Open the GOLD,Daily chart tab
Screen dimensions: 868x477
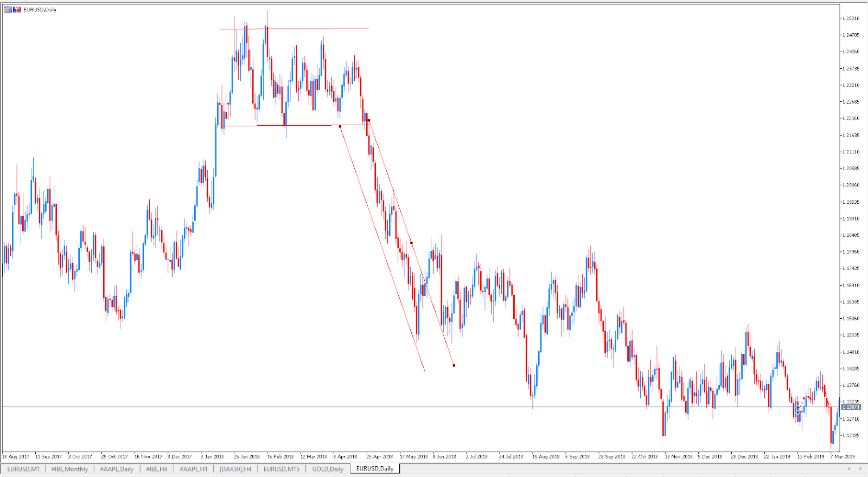328,469
